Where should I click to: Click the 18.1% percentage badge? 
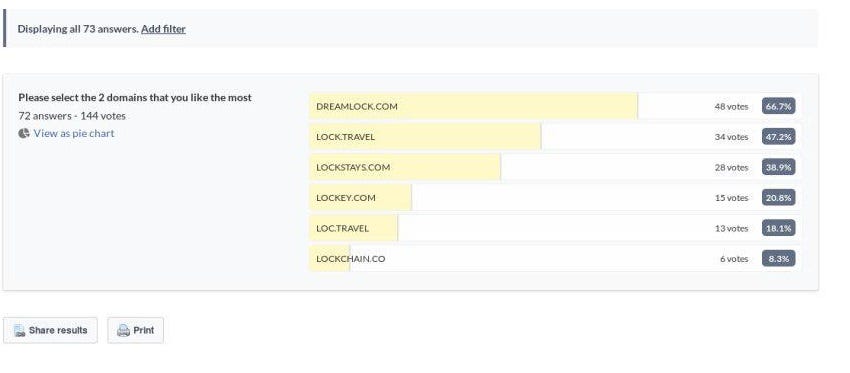[x=778, y=228]
